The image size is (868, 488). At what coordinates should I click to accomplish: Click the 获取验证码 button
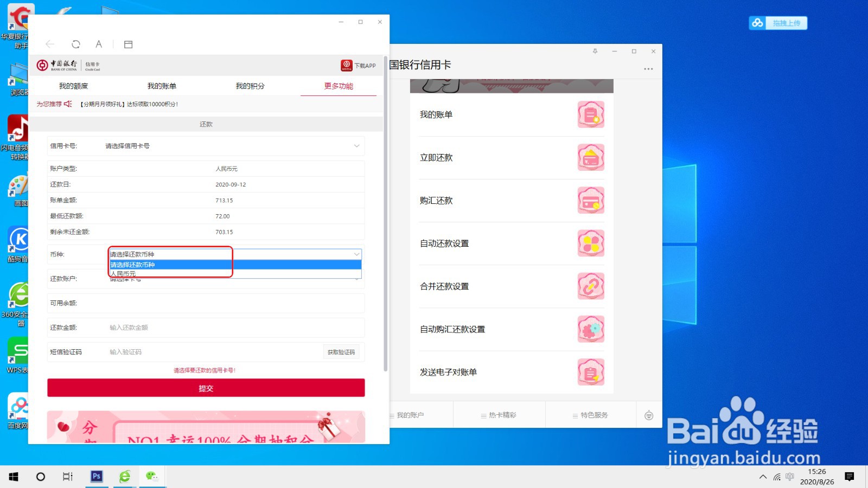coord(341,351)
